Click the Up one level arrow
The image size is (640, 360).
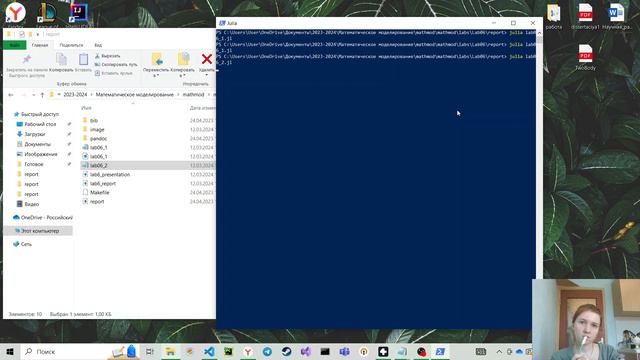pyautogui.click(x=42, y=95)
